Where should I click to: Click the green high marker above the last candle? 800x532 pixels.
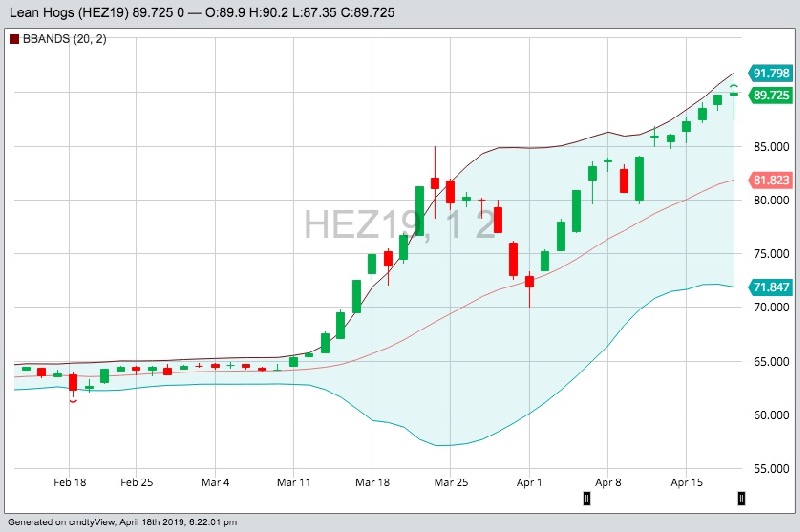(734, 86)
